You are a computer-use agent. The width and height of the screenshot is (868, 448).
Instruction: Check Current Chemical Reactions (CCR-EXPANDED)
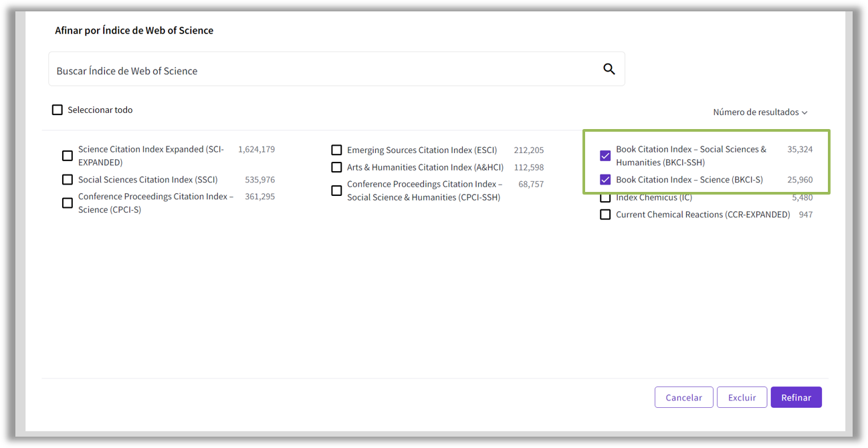tap(605, 215)
